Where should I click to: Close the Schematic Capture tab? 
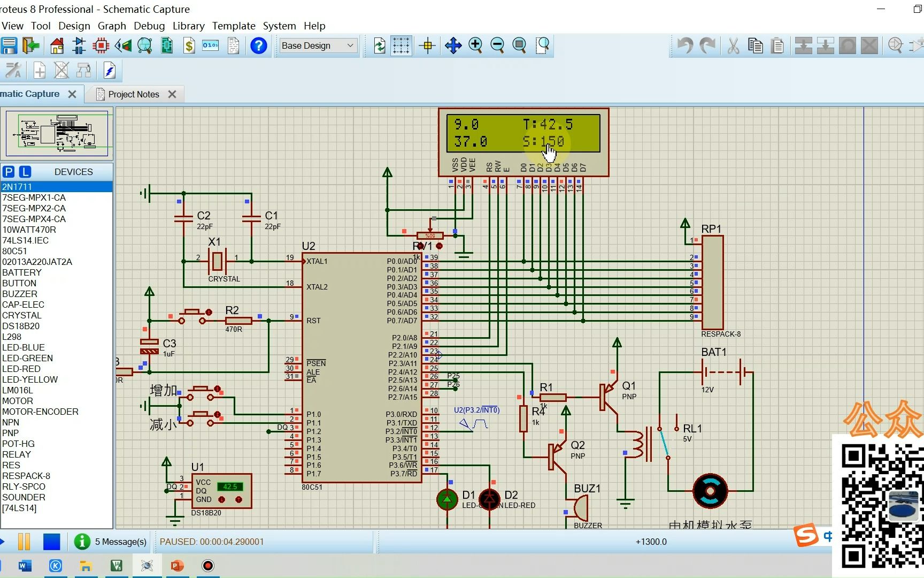click(x=72, y=94)
